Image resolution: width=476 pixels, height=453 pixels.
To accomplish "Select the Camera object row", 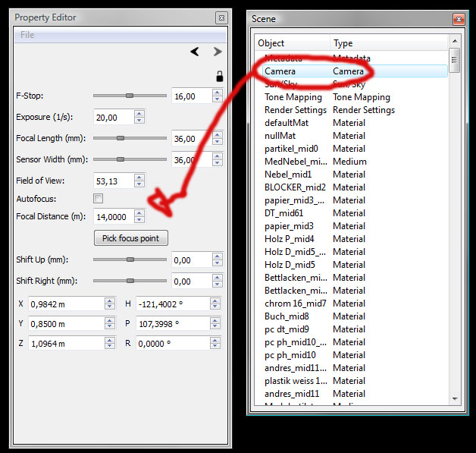I will pos(280,71).
